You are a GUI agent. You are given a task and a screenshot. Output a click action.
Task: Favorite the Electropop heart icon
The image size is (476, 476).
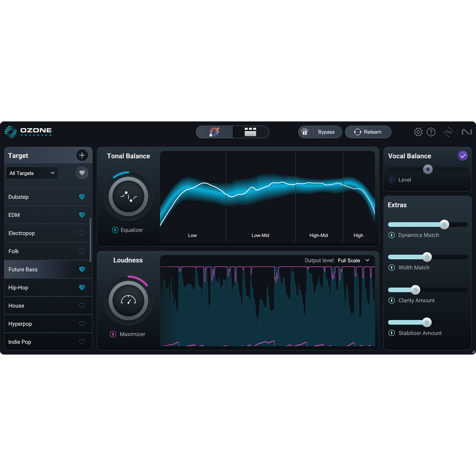pos(82,233)
